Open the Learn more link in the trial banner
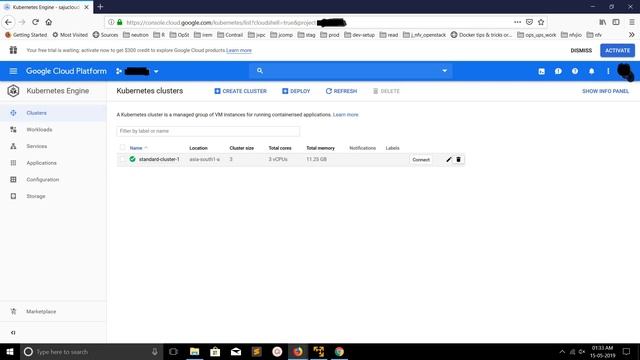The height and width of the screenshot is (360, 640). pyautogui.click(x=239, y=51)
